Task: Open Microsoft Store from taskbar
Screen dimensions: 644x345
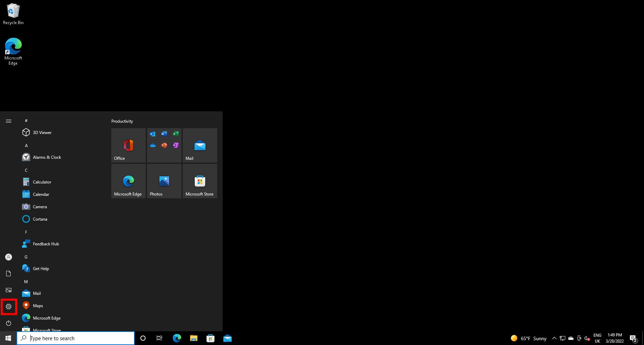Action: coord(210,338)
